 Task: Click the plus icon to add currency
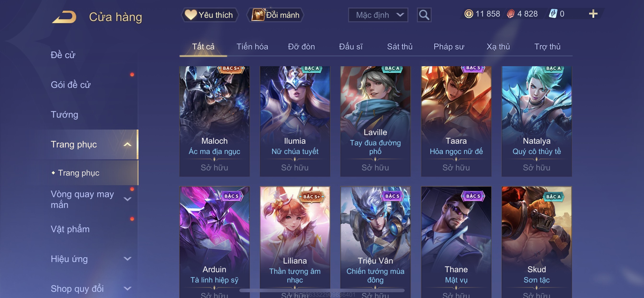[593, 14]
